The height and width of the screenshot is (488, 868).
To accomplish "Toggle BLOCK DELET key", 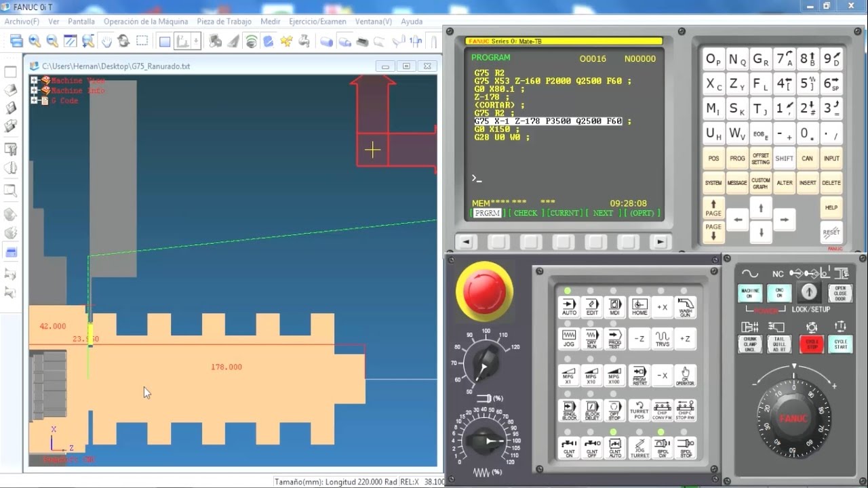I will 592,411.
